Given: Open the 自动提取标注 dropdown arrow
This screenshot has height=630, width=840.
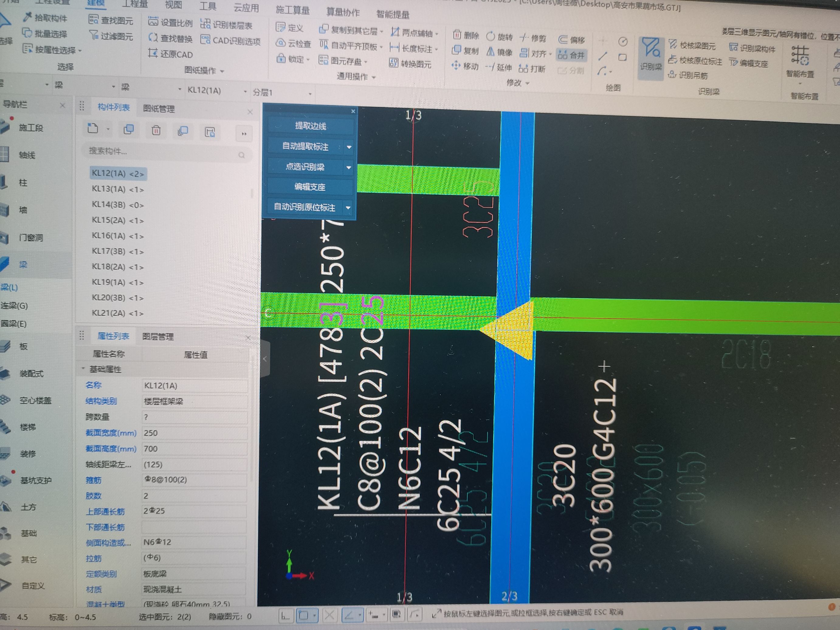Looking at the screenshot, I should [x=349, y=147].
